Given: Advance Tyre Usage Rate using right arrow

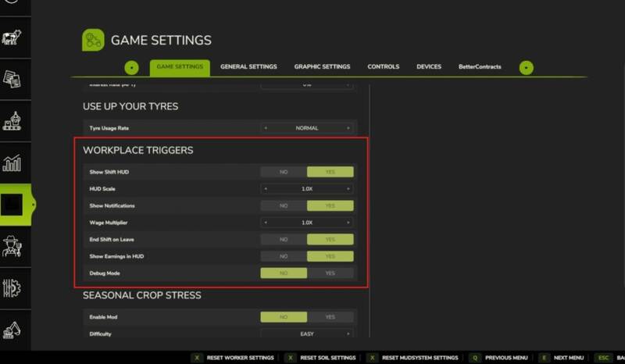Looking at the screenshot, I should pyautogui.click(x=348, y=128).
